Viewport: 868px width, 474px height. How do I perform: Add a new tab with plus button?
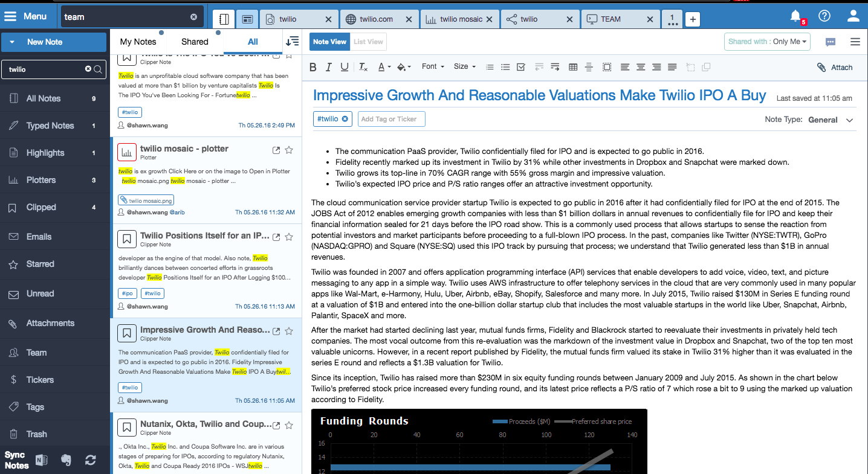point(693,19)
